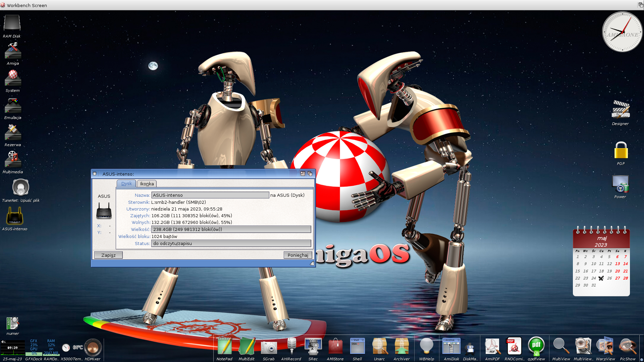Edit the Nazwa field ASUS-intenso
Image resolution: width=644 pixels, height=362 pixels.
[x=210, y=195]
